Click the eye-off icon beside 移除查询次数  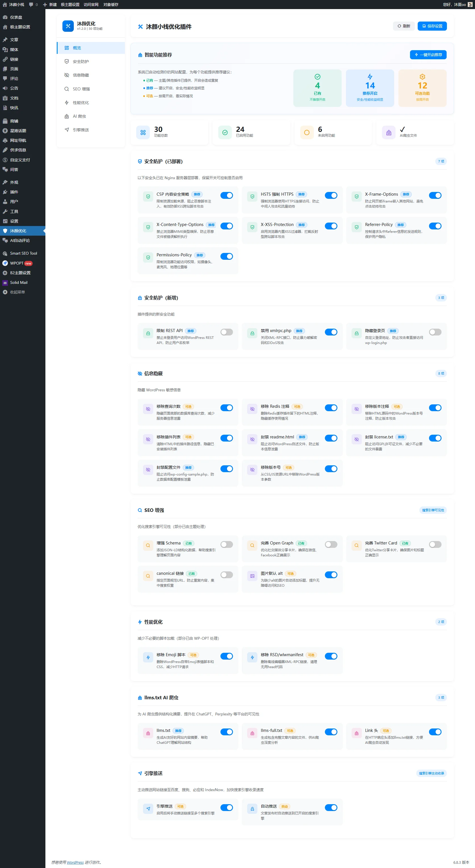(148, 409)
